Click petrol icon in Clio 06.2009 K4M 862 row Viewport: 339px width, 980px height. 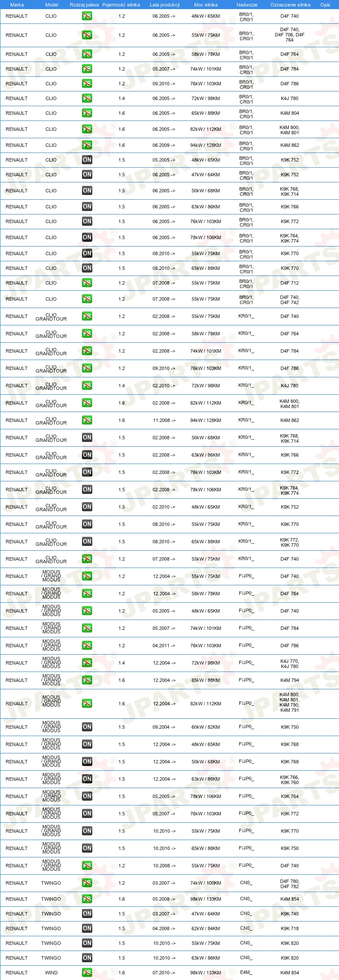tap(87, 145)
